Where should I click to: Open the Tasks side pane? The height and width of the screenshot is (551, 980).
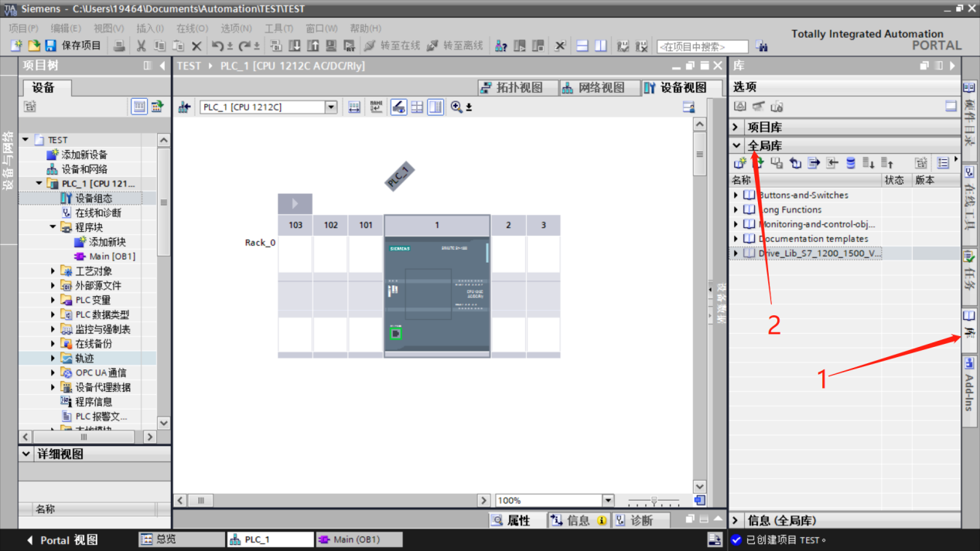pyautogui.click(x=969, y=276)
